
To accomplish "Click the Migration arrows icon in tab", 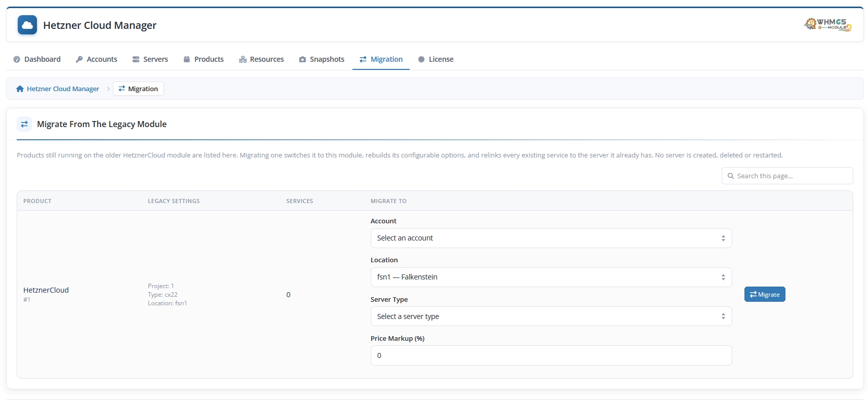I will (363, 59).
